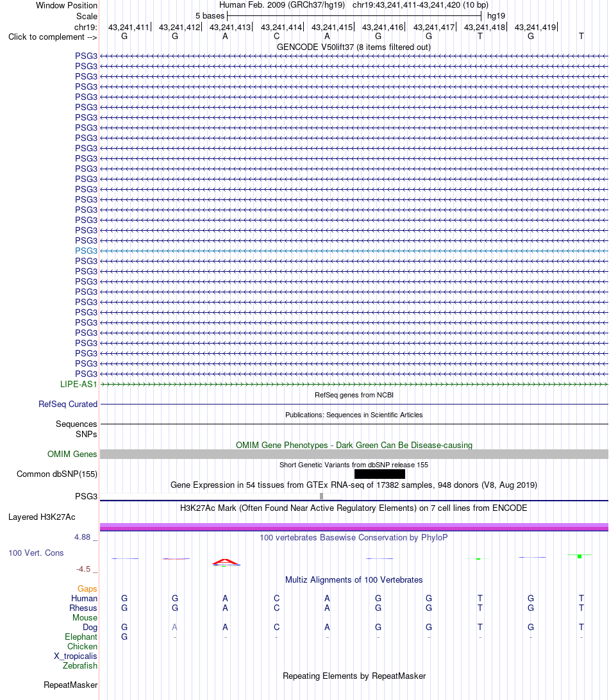The height and width of the screenshot is (700, 609).
Task: Open Repeating Elements by RepeatMasker title
Action: [354, 676]
